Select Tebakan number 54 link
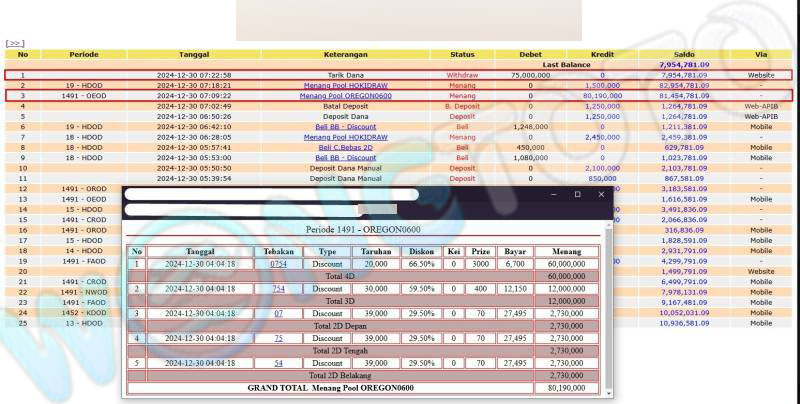This screenshot has height=404, width=800. click(x=278, y=363)
